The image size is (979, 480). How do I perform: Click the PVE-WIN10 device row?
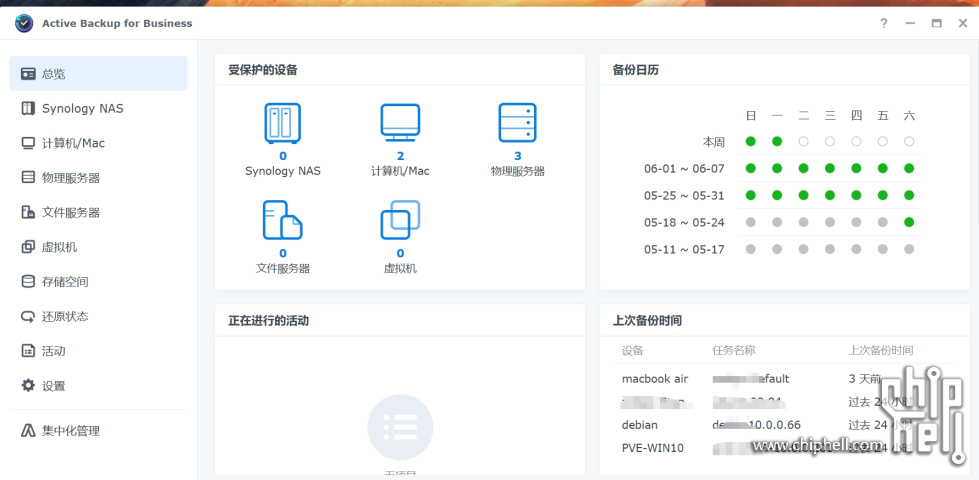[x=784, y=448]
